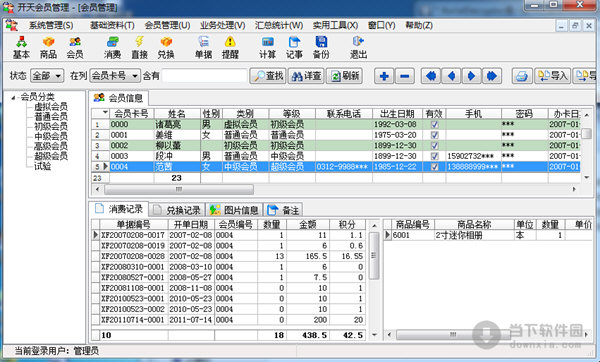Click the printer icon button
This screenshot has width=600, height=362.
(x=522, y=76)
